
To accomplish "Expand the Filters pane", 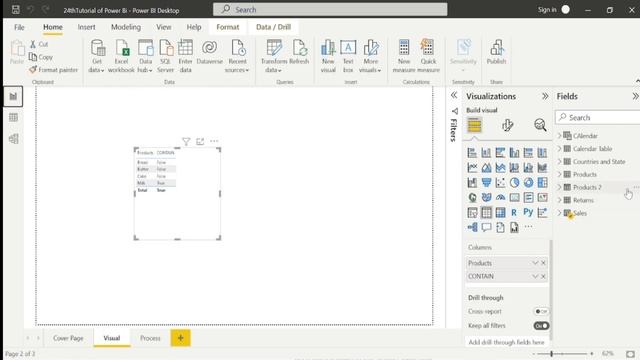I will point(454,96).
